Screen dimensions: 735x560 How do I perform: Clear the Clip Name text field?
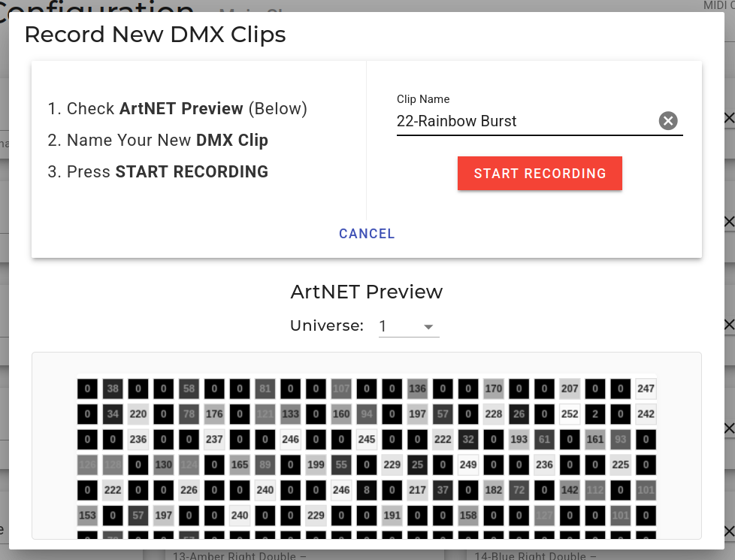point(668,121)
